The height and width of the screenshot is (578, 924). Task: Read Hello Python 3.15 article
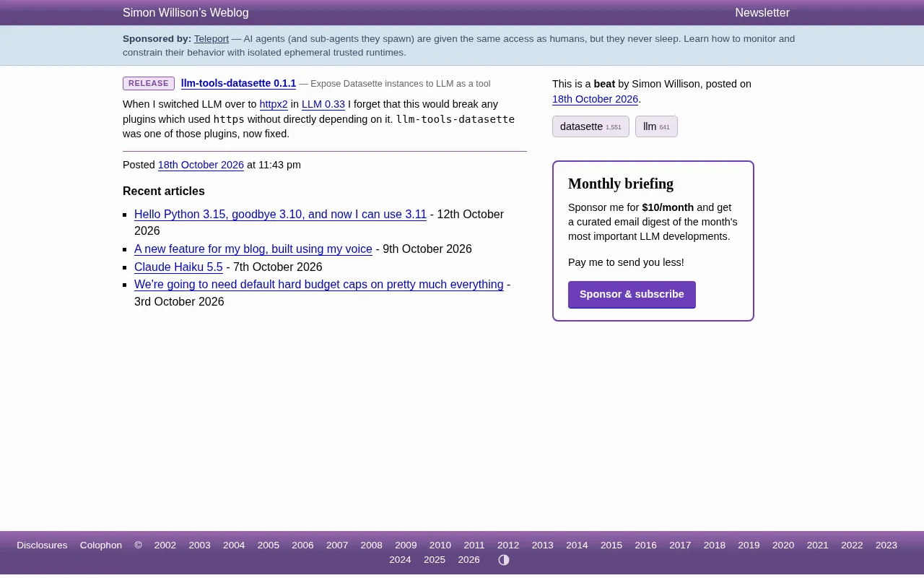tap(280, 215)
